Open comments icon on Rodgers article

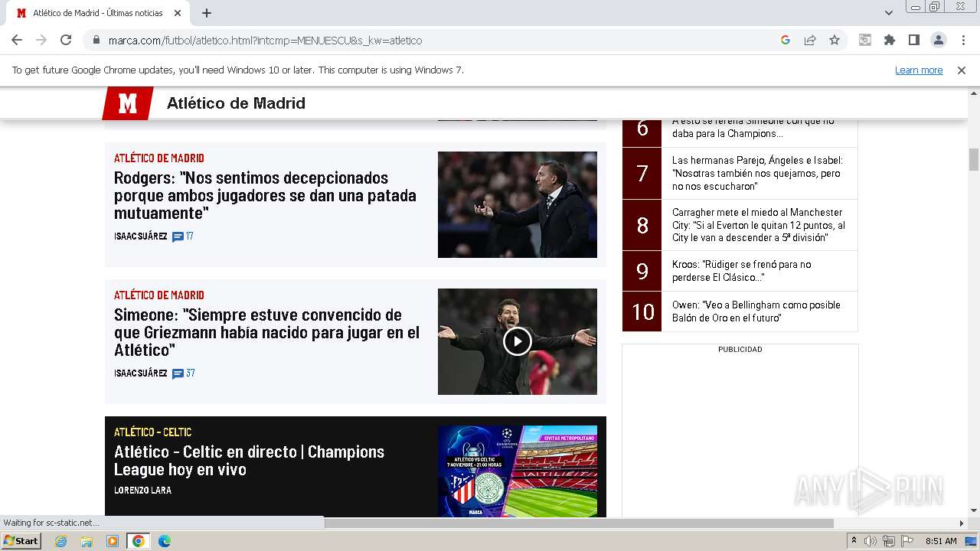pyautogui.click(x=178, y=236)
